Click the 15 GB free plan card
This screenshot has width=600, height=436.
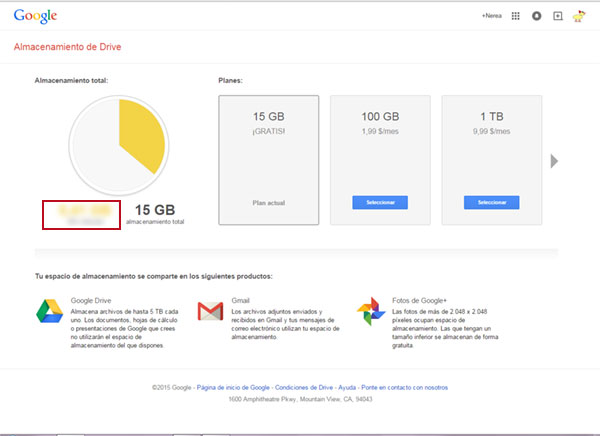pos(268,160)
